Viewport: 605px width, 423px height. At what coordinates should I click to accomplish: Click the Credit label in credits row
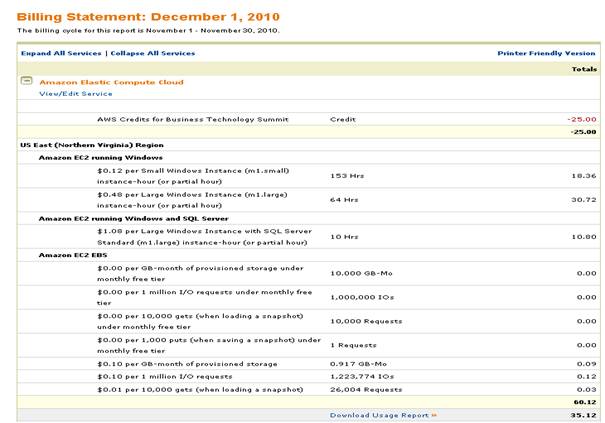point(343,119)
